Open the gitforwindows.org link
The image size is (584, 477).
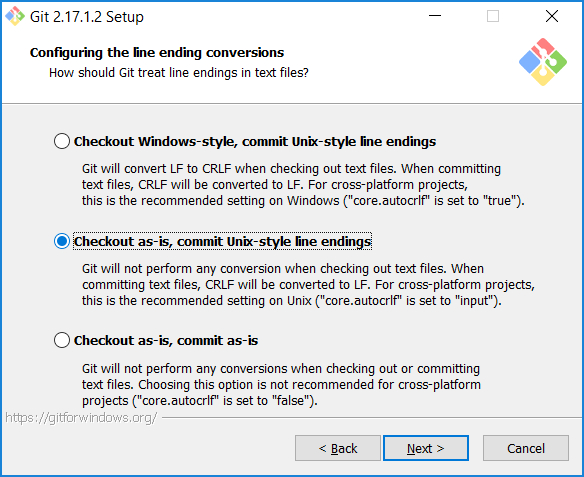pos(81,418)
